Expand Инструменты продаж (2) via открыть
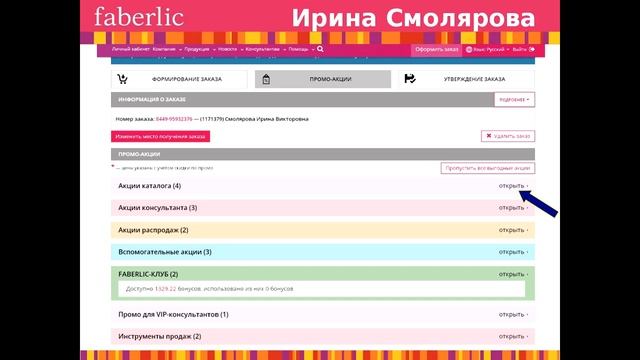640x360 pixels. [513, 337]
